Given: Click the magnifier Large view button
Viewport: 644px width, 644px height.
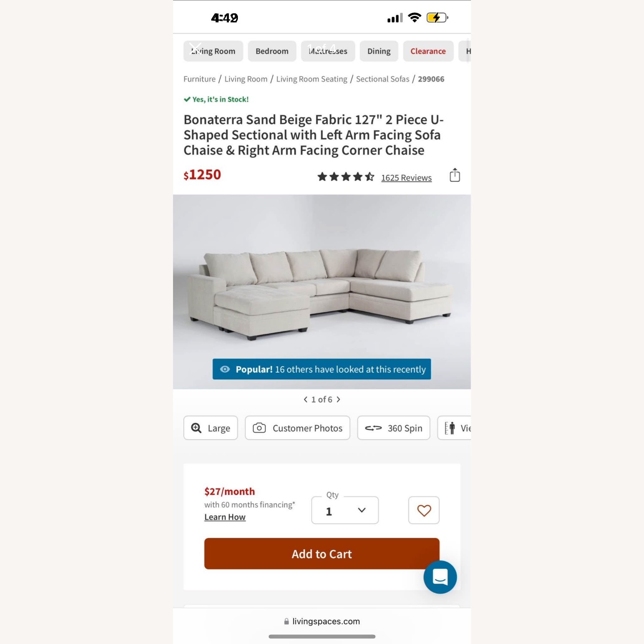Looking at the screenshot, I should (x=210, y=428).
